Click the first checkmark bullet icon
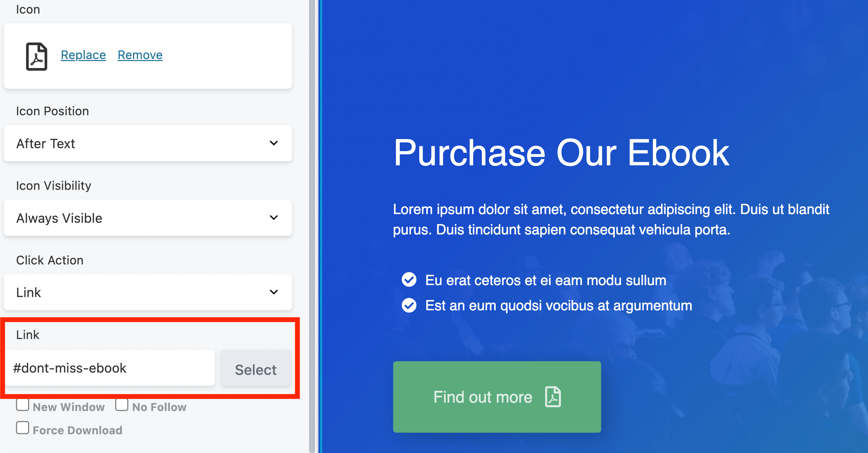This screenshot has height=453, width=868. click(x=409, y=280)
